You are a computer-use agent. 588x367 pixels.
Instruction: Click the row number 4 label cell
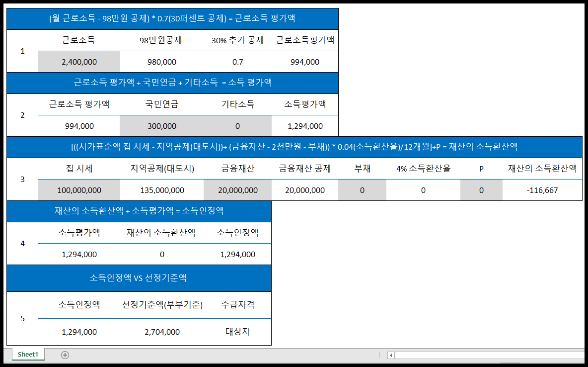point(22,243)
